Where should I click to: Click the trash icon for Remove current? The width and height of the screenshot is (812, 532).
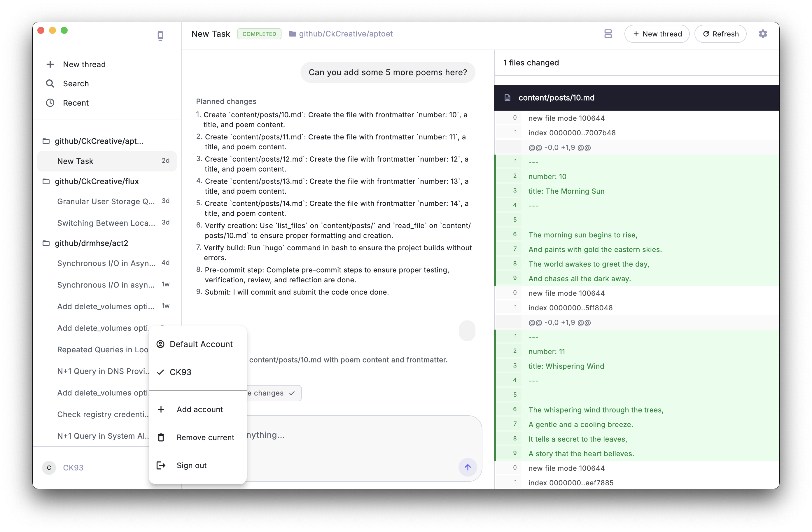(161, 437)
